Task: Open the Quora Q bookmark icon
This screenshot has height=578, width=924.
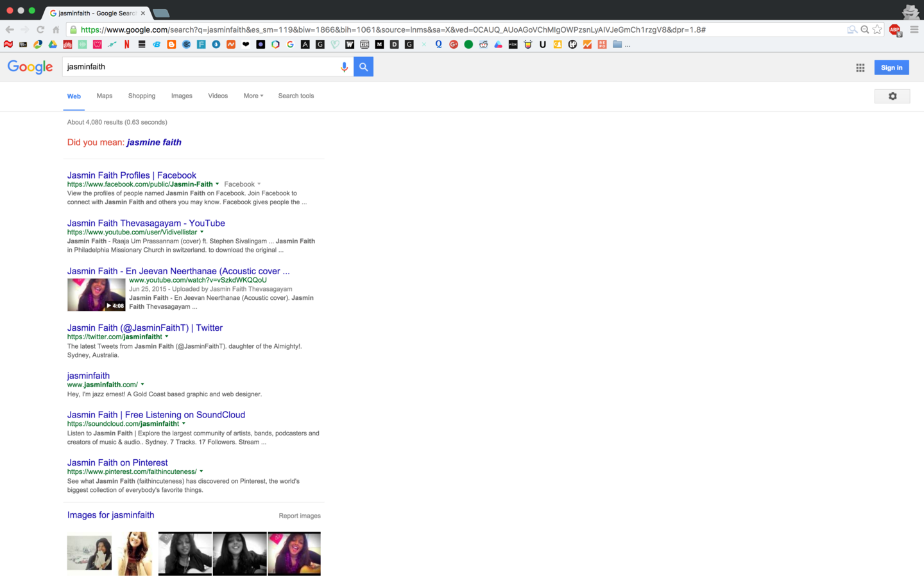Action: 438,44
